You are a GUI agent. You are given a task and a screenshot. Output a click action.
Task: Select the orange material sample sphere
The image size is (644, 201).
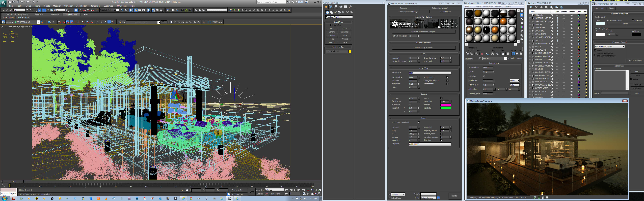[x=503, y=22]
